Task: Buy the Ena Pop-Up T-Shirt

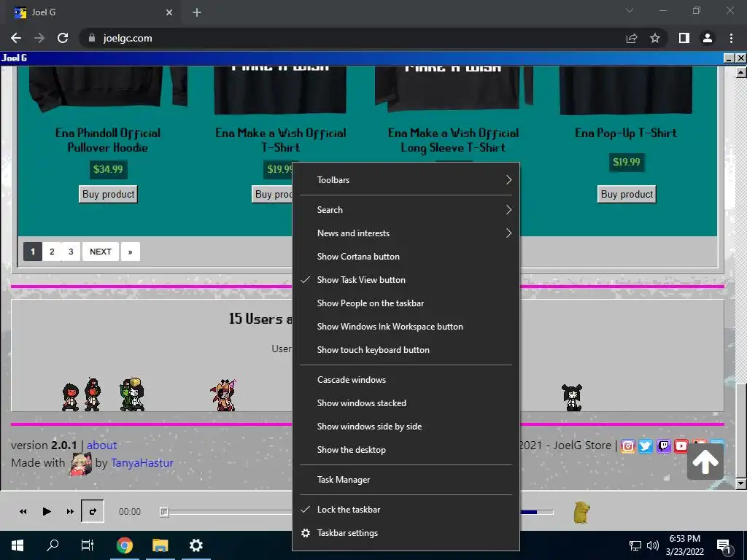Action: [x=627, y=194]
